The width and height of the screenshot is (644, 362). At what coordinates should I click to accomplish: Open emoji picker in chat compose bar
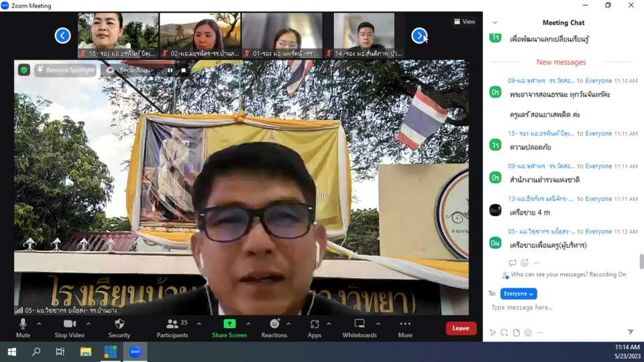click(x=528, y=333)
